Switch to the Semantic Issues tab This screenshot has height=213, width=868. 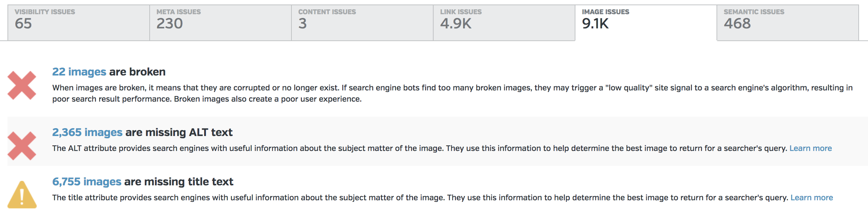(787, 22)
